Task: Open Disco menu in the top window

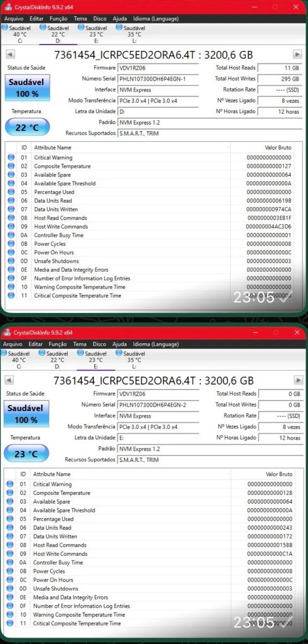Action: click(100, 19)
